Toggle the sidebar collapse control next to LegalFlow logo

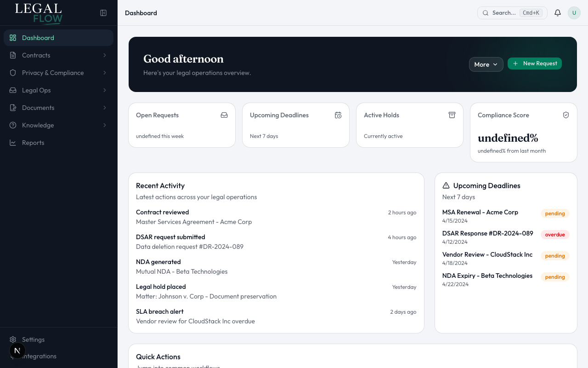click(103, 13)
